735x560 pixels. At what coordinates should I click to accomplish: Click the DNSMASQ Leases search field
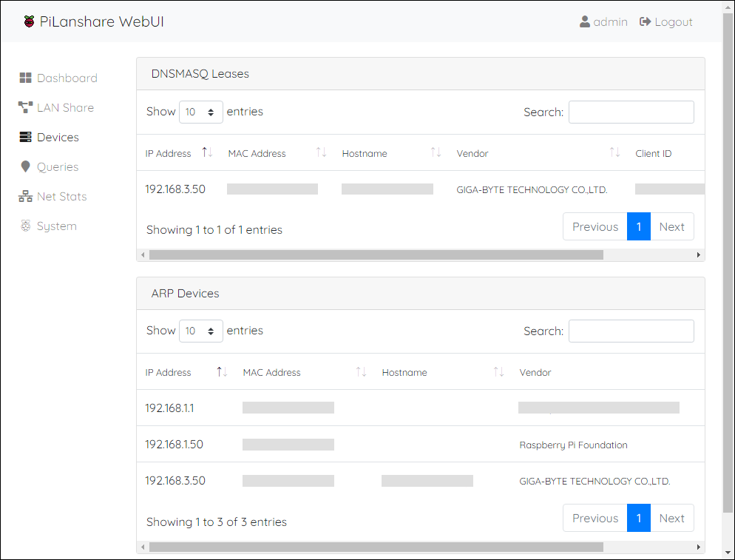631,112
